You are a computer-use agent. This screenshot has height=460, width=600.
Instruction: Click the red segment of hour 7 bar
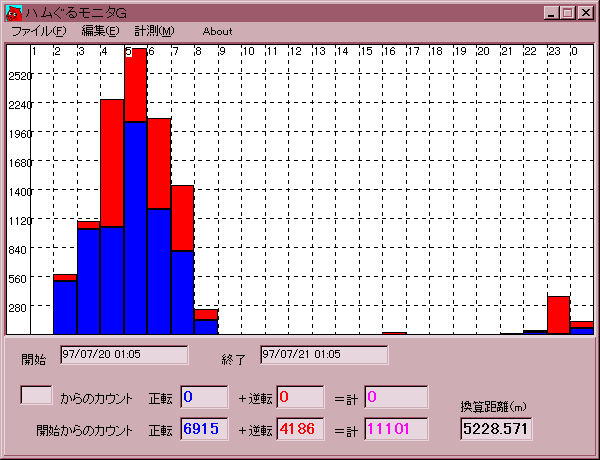tap(182, 217)
